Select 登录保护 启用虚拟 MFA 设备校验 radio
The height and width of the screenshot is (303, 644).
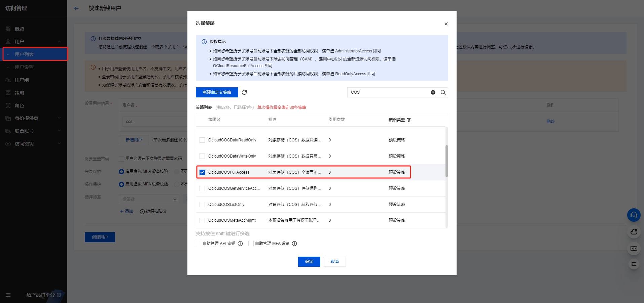[121, 171]
